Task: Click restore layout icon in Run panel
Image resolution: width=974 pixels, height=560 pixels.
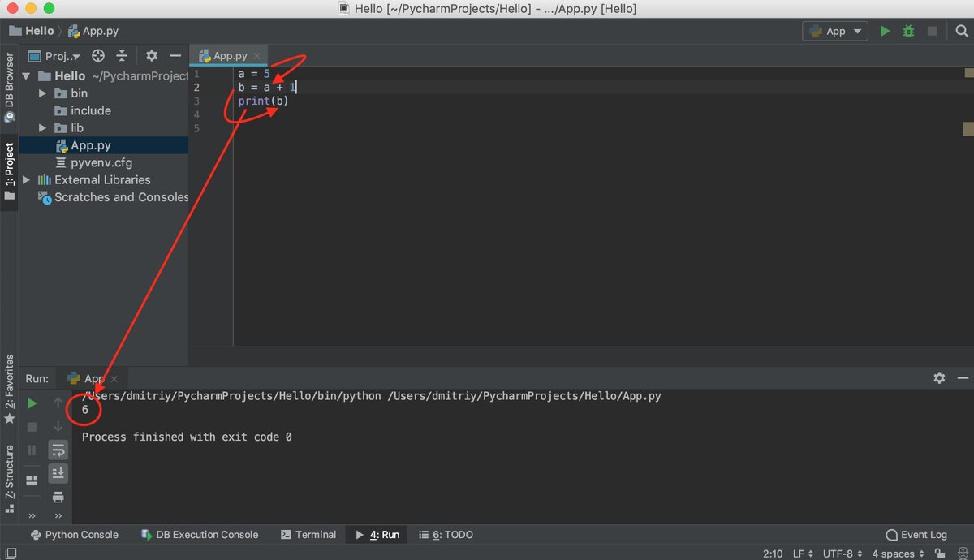Action: pyautogui.click(x=32, y=481)
